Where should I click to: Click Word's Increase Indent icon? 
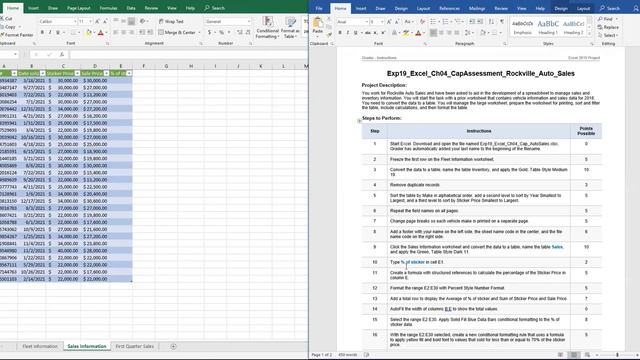point(480,22)
